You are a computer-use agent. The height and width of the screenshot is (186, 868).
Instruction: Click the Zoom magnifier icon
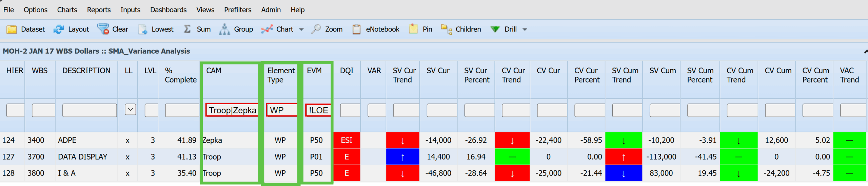316,29
